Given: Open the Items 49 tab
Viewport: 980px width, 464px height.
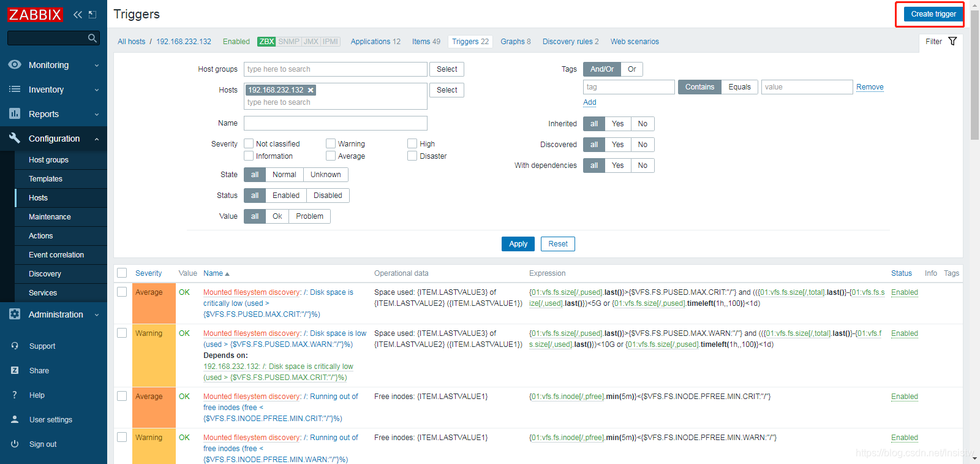Looking at the screenshot, I should pos(426,42).
